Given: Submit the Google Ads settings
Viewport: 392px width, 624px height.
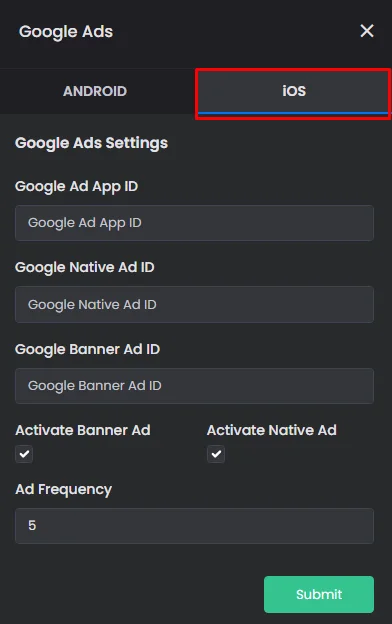Looking at the screenshot, I should [x=319, y=594].
